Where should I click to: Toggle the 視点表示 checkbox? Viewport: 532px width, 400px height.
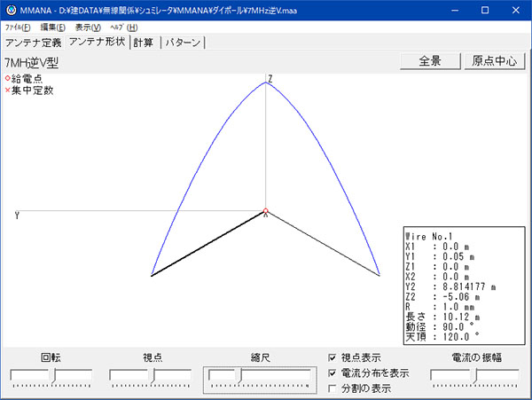(332, 357)
